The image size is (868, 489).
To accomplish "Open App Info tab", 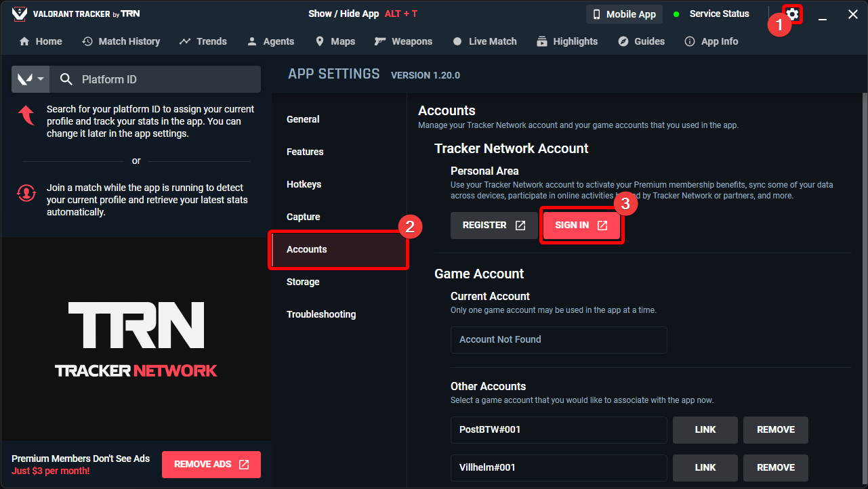I will click(x=711, y=41).
